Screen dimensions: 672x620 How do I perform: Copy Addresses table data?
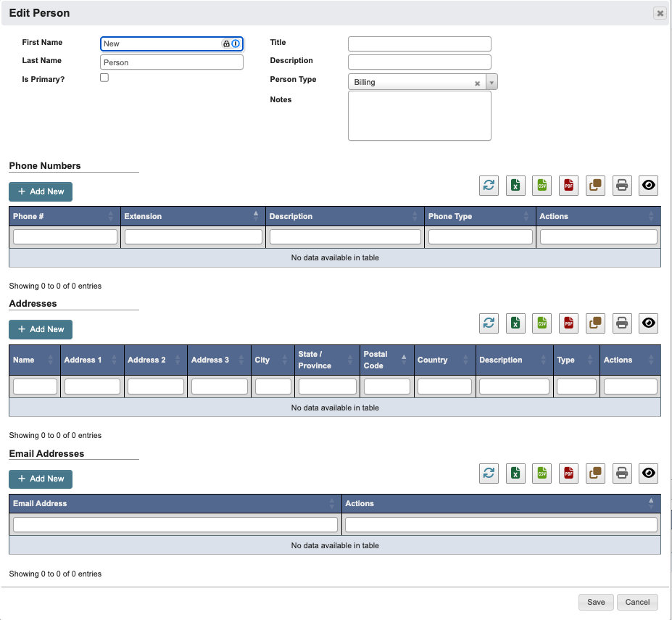(x=595, y=323)
